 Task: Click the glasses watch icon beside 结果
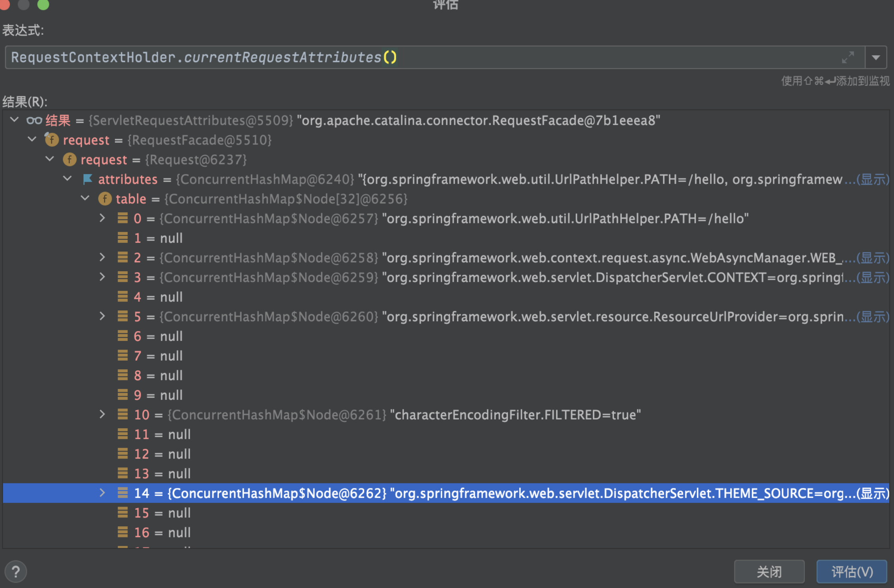[x=34, y=120]
